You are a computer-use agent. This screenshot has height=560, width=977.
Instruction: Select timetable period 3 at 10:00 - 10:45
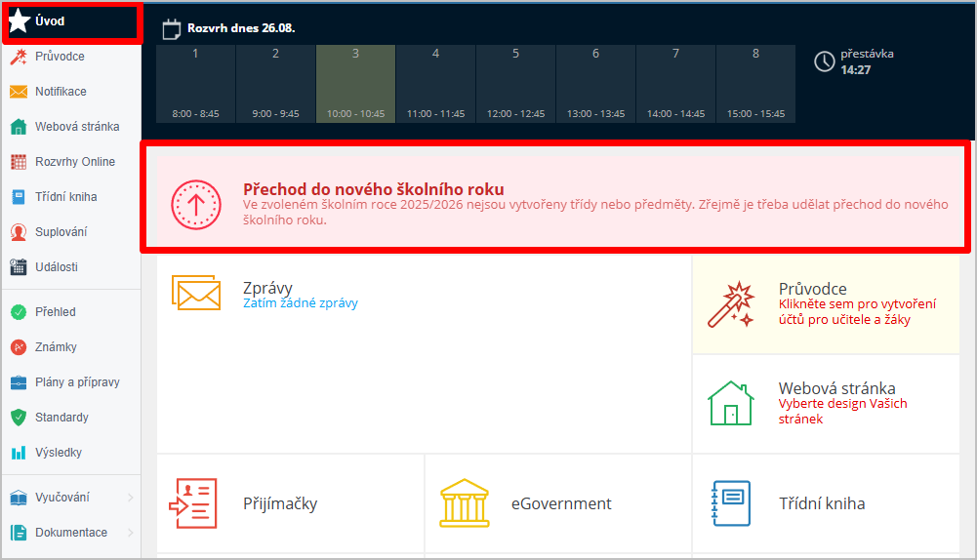point(355,83)
